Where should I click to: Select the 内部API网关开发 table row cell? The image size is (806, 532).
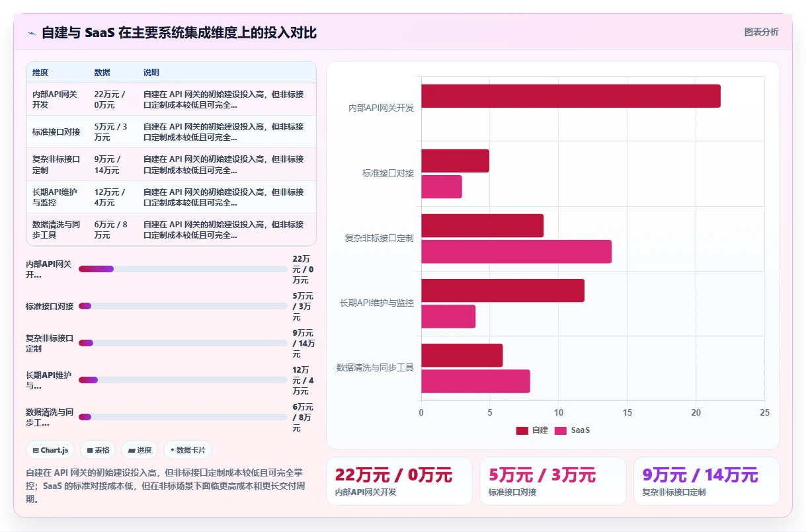[58, 99]
